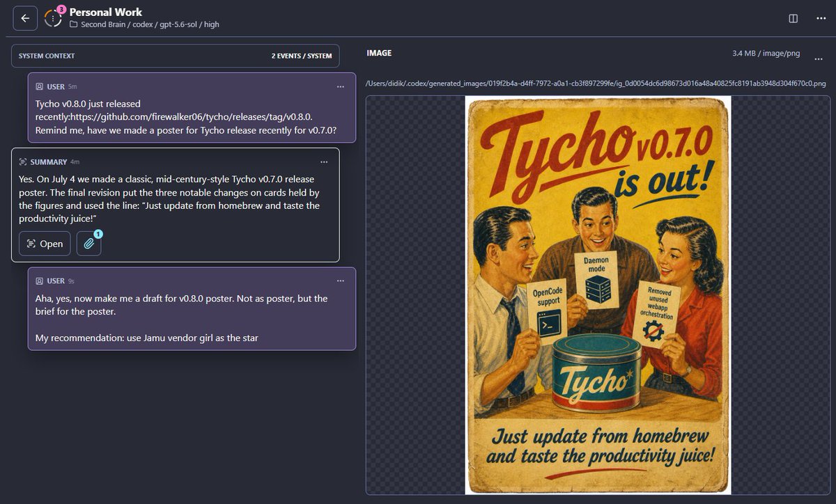Select the message recommending Jamu vendor girl

192,308
